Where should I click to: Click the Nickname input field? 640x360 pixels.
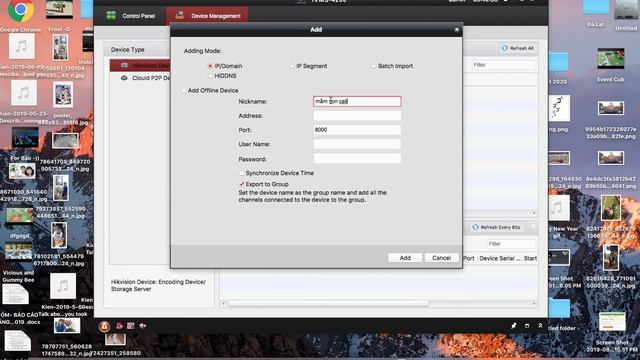coord(357,101)
